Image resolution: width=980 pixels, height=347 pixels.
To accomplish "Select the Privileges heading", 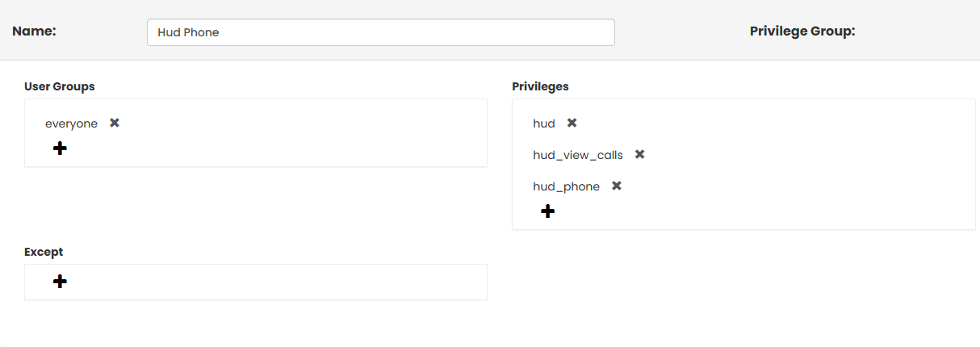I will click(540, 86).
